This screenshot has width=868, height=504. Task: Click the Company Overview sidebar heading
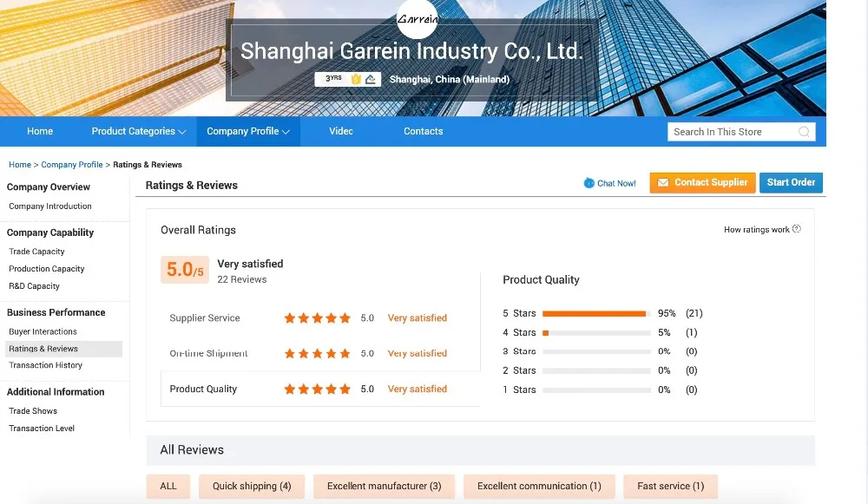(x=48, y=187)
